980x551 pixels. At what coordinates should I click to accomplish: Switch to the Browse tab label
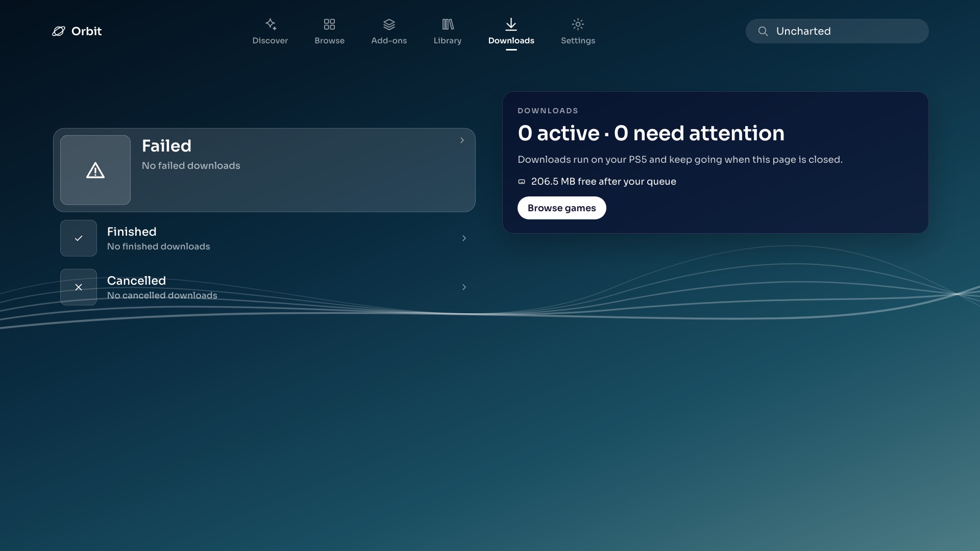[x=329, y=40]
